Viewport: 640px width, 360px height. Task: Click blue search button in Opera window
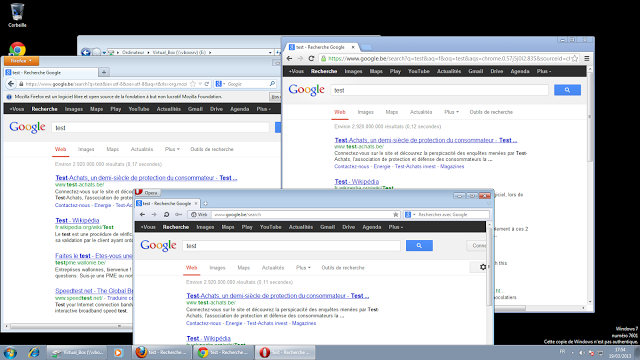point(419,245)
